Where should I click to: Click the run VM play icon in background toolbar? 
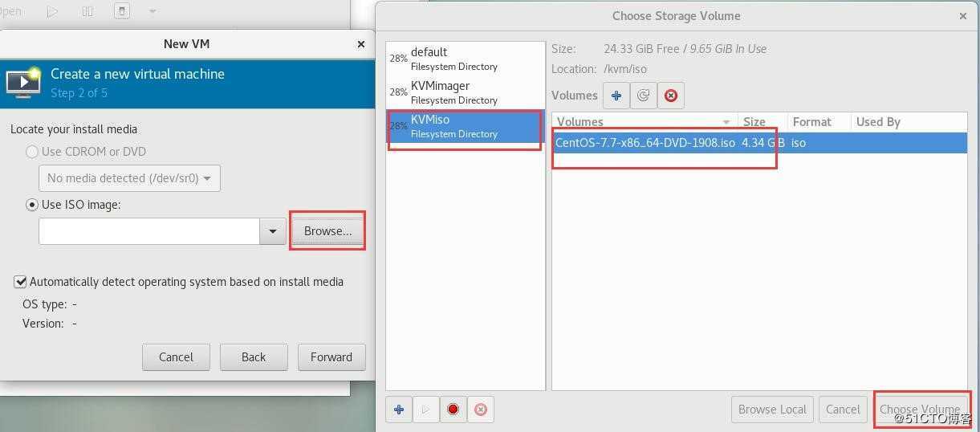[52, 11]
